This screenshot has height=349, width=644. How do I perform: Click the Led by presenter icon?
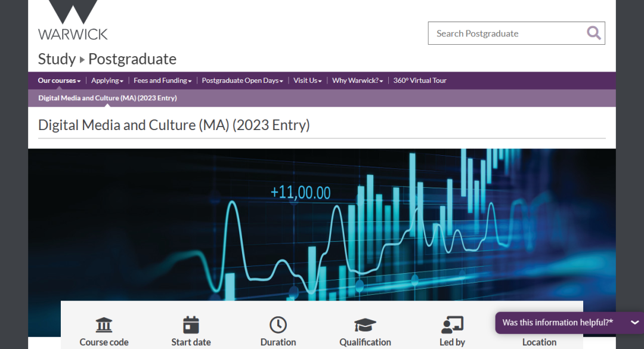(452, 325)
